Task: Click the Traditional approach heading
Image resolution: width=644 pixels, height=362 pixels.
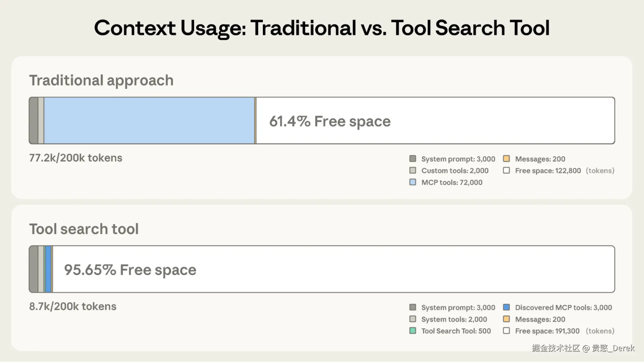Action: [101, 80]
